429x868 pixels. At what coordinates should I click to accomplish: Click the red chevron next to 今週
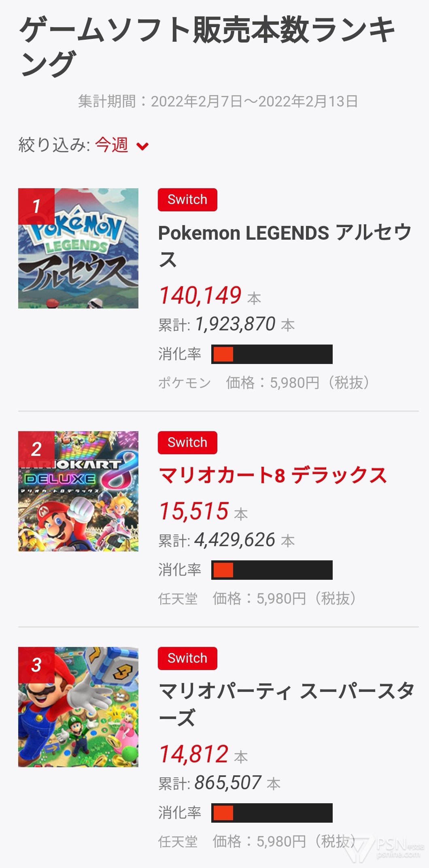point(142,146)
